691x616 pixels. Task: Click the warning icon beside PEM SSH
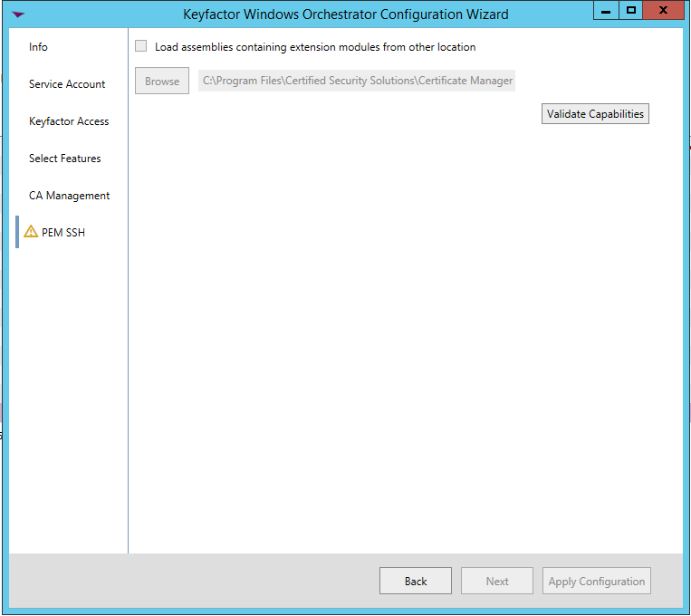31,232
